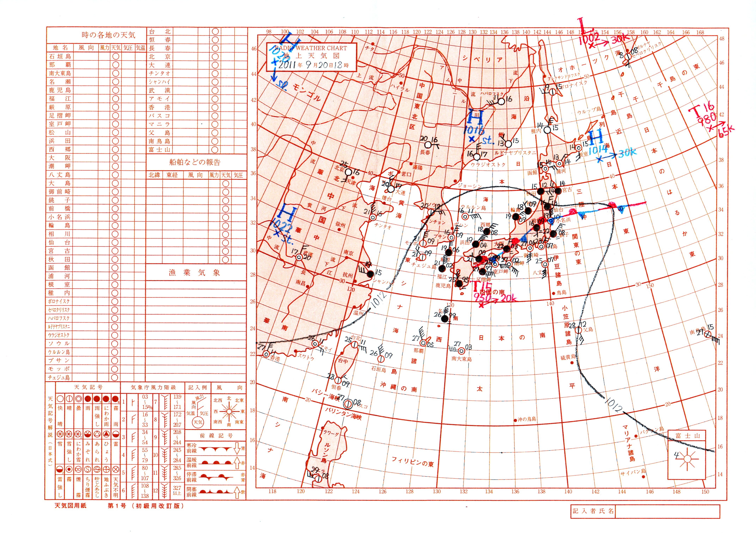Click 那覇 in the station name list
This screenshot has width=756, height=533.
(60, 65)
